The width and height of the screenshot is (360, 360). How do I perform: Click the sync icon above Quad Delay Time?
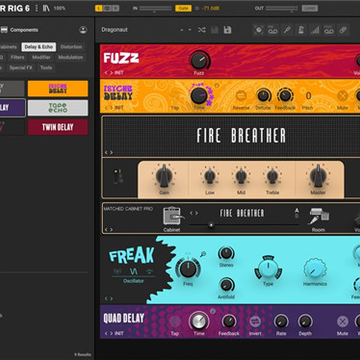tap(212, 311)
